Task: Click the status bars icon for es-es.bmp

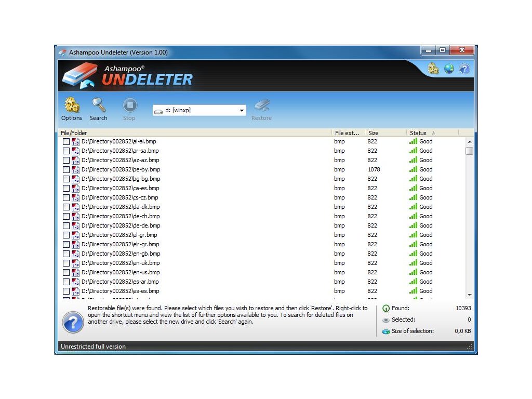Action: (x=413, y=291)
